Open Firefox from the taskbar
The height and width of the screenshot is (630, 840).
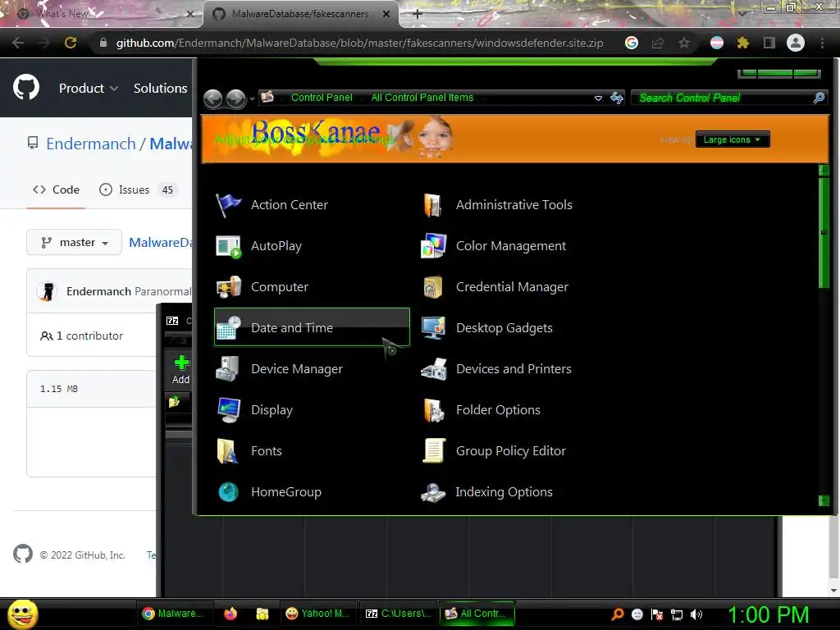click(x=231, y=614)
